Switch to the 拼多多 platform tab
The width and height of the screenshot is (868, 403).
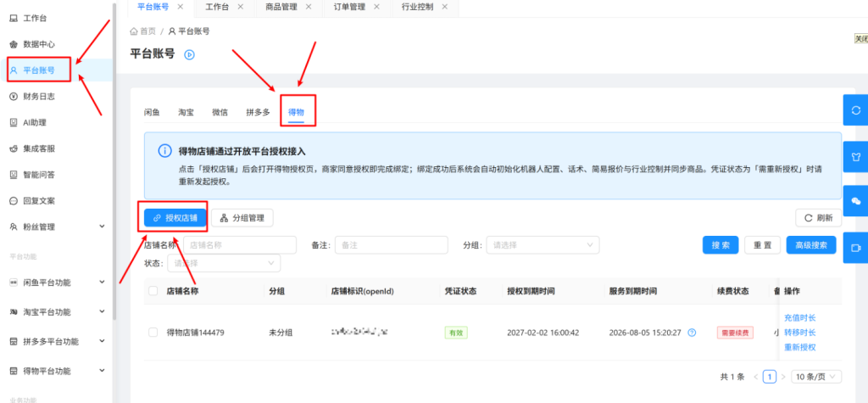258,112
